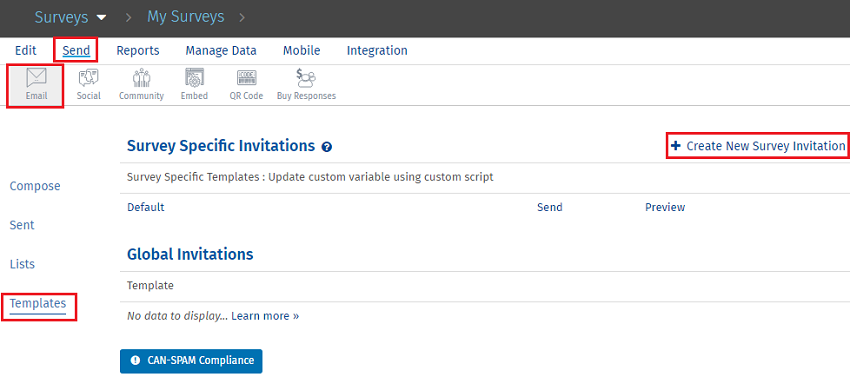Click the Template column header
This screenshot has width=850, height=377.
(x=150, y=285)
